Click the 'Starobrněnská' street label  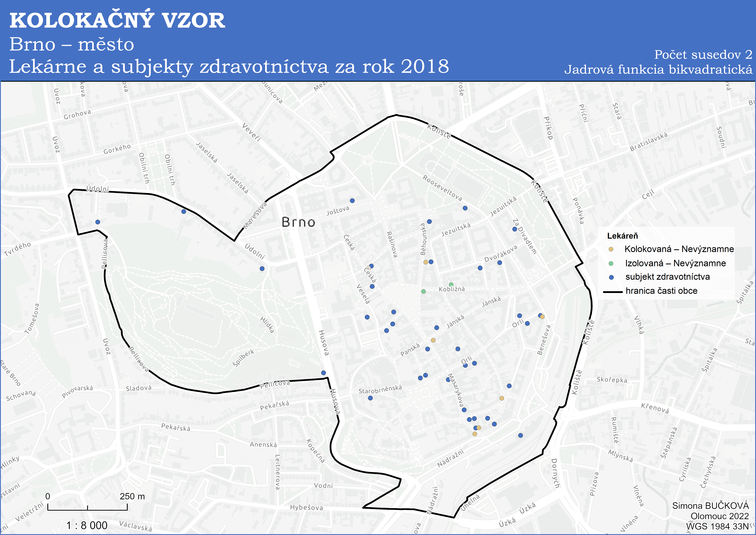(x=380, y=389)
